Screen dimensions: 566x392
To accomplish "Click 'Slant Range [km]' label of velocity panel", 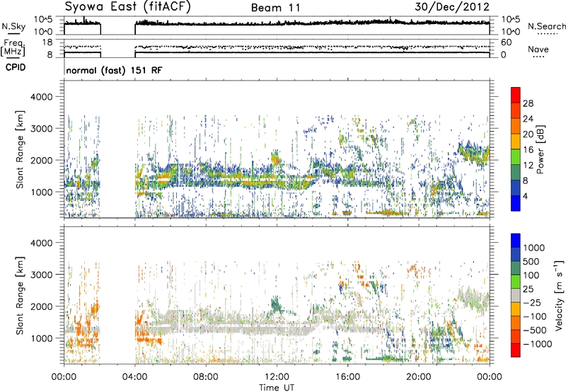I will coord(20,295).
